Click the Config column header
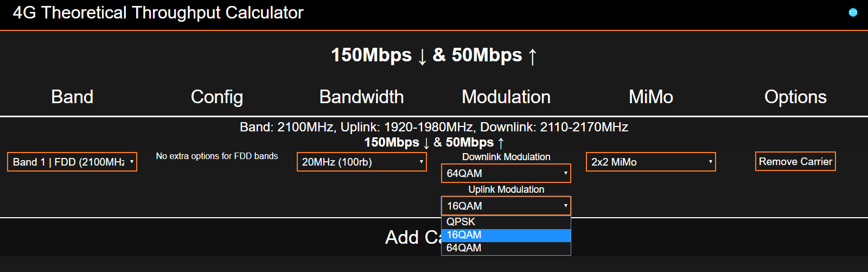 coord(217,97)
